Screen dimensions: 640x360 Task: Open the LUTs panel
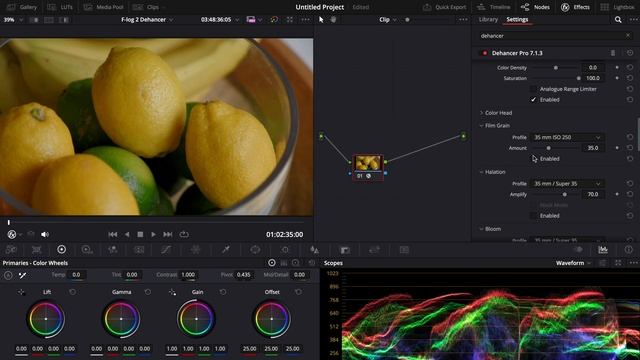pos(60,7)
